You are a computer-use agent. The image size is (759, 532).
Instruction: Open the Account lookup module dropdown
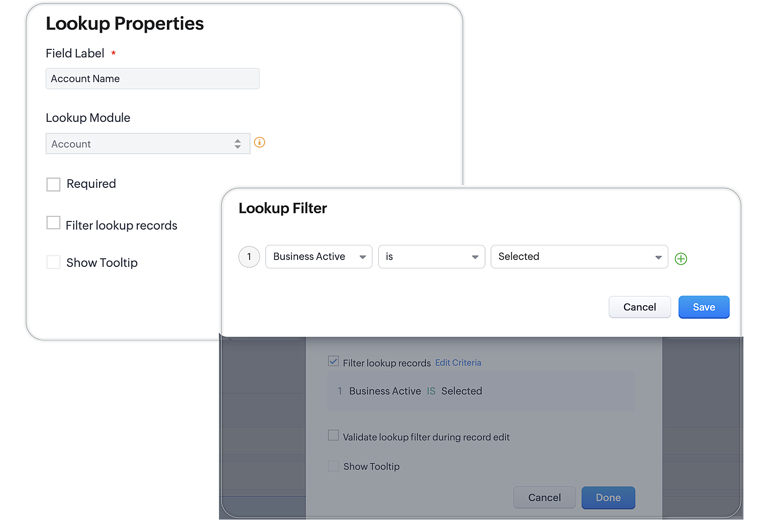pos(140,144)
